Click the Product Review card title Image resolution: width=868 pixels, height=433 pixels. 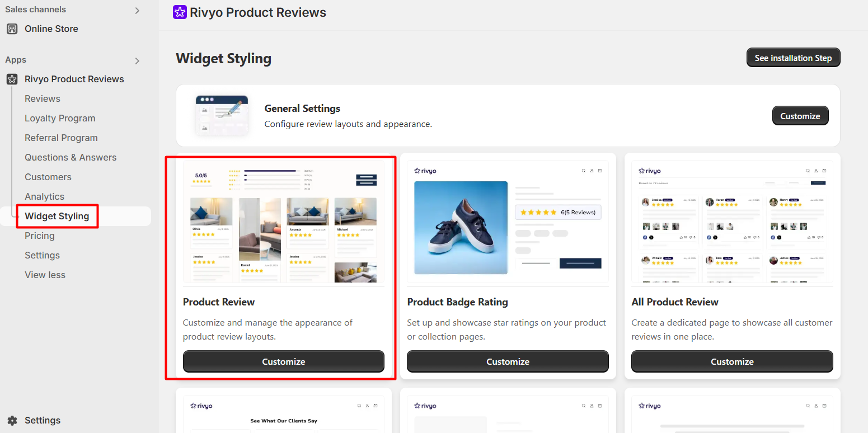point(219,302)
